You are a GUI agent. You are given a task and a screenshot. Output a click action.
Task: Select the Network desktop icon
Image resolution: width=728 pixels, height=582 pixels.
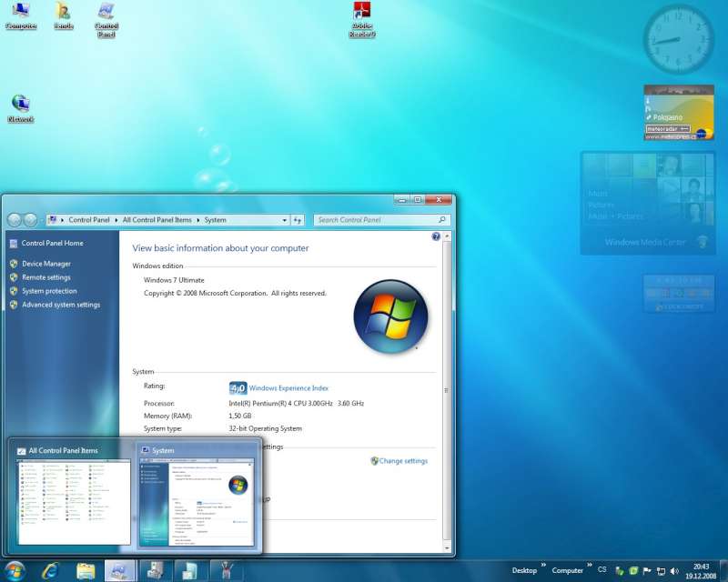pos(20,108)
